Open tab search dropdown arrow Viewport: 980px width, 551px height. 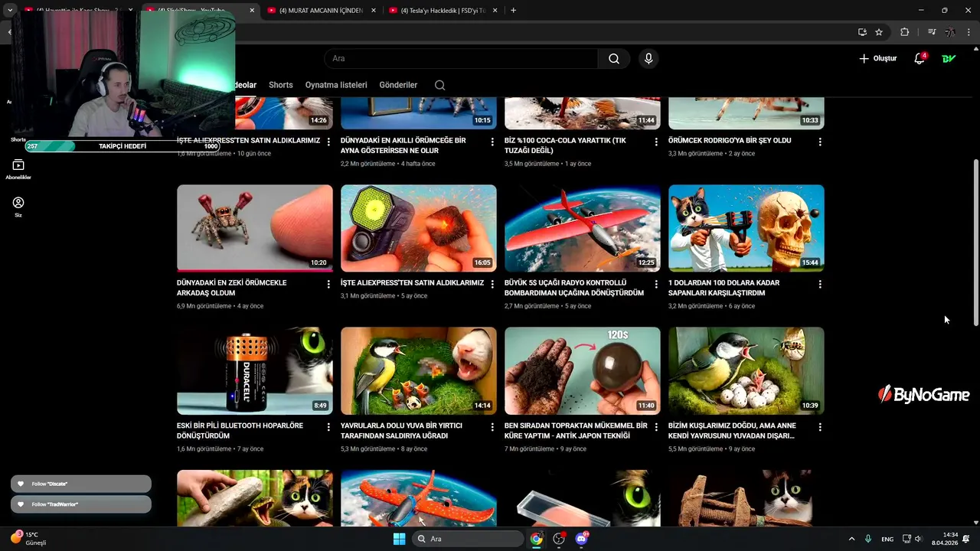click(x=10, y=11)
